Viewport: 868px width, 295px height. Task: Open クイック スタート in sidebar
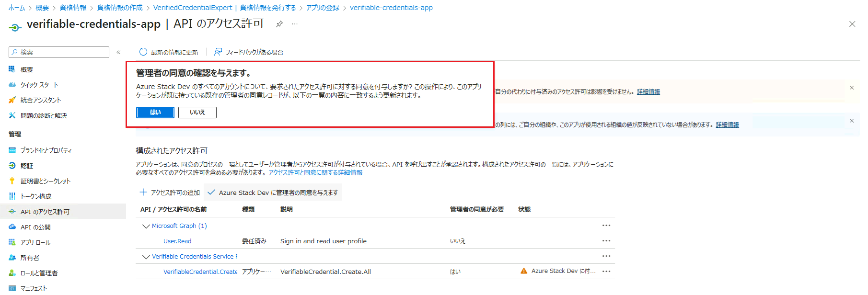pos(39,85)
